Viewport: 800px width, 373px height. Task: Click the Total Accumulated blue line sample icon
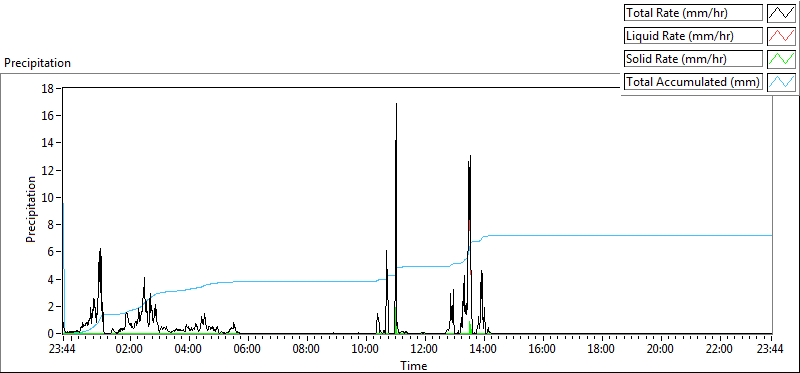pyautogui.click(x=782, y=82)
